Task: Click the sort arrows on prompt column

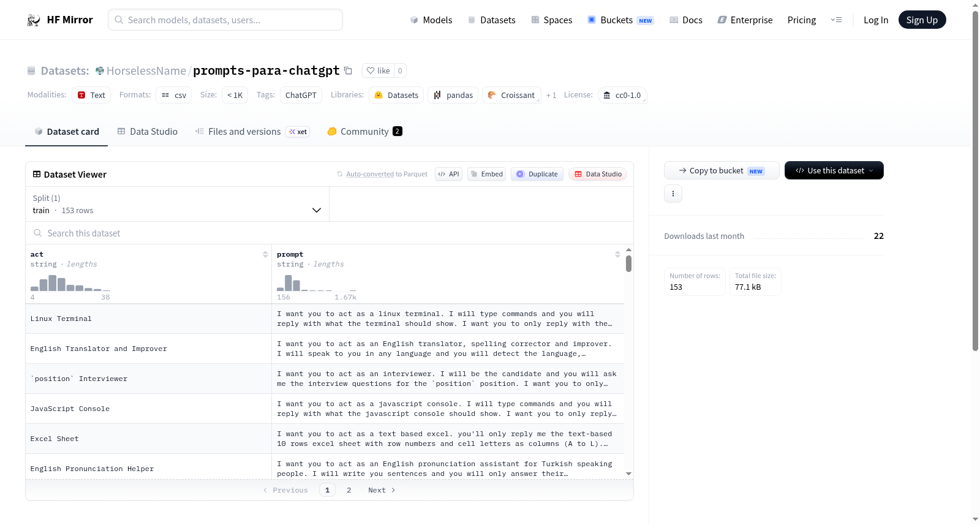Action: click(617, 254)
